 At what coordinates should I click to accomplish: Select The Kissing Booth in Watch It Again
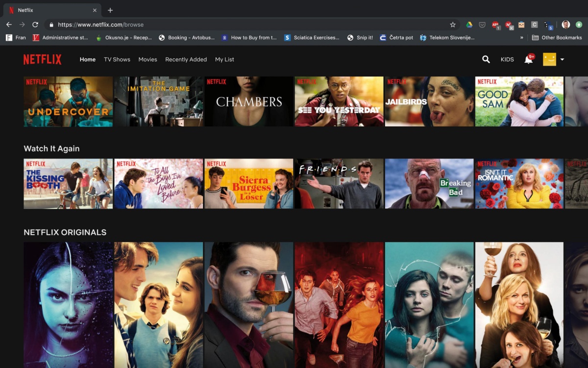[68, 184]
